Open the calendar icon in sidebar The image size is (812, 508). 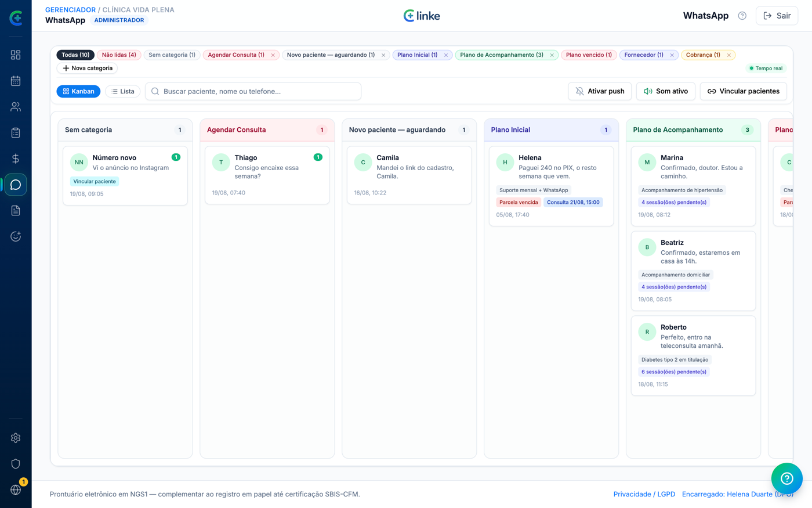point(16,81)
